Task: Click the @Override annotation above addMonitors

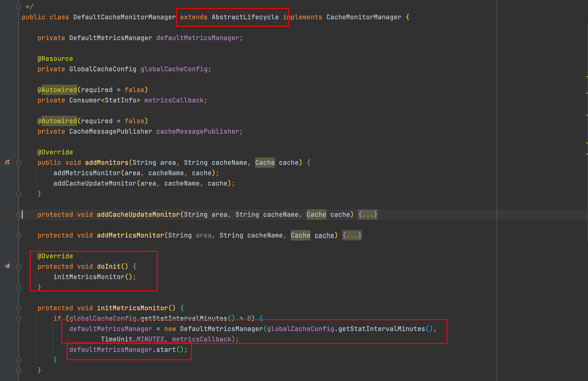Action: pos(55,152)
